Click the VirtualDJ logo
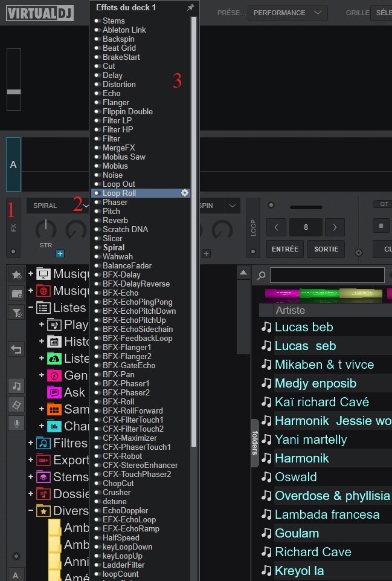 click(x=40, y=13)
